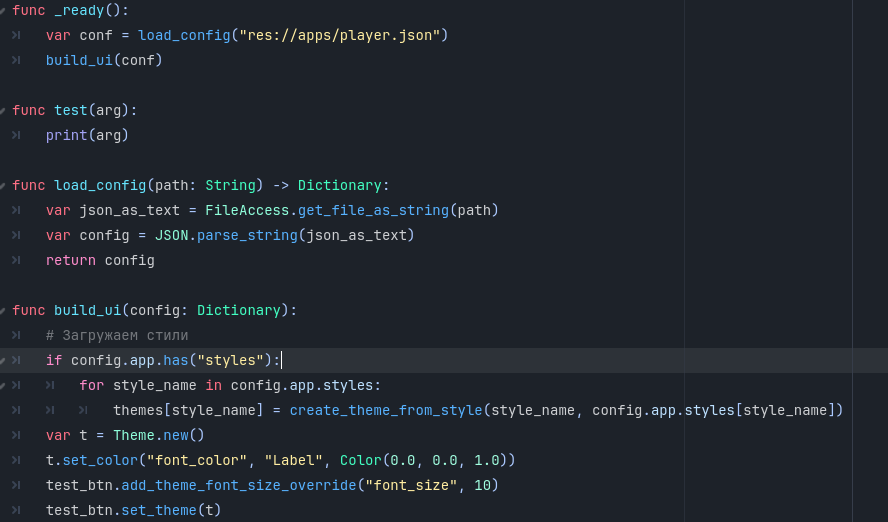Screen dimensions: 888x522
Task: Click conf in the var conf declaration
Action: [96, 35]
